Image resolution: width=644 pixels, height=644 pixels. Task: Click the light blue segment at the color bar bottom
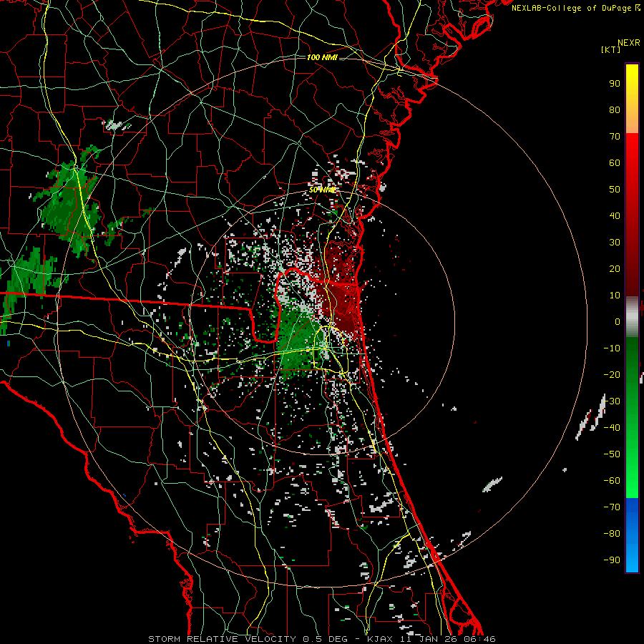point(632,559)
